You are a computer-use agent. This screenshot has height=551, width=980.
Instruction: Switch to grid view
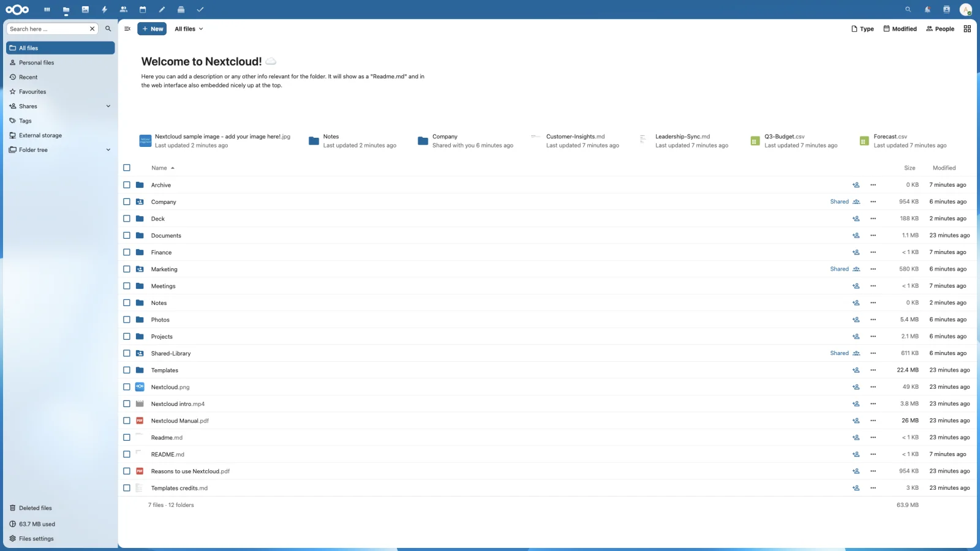[967, 29]
